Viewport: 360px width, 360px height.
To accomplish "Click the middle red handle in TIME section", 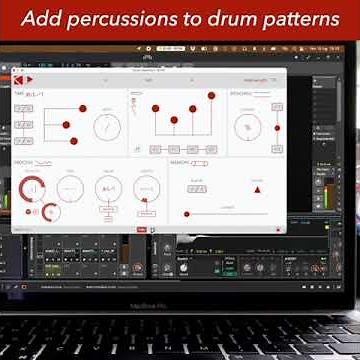I will point(66,125).
